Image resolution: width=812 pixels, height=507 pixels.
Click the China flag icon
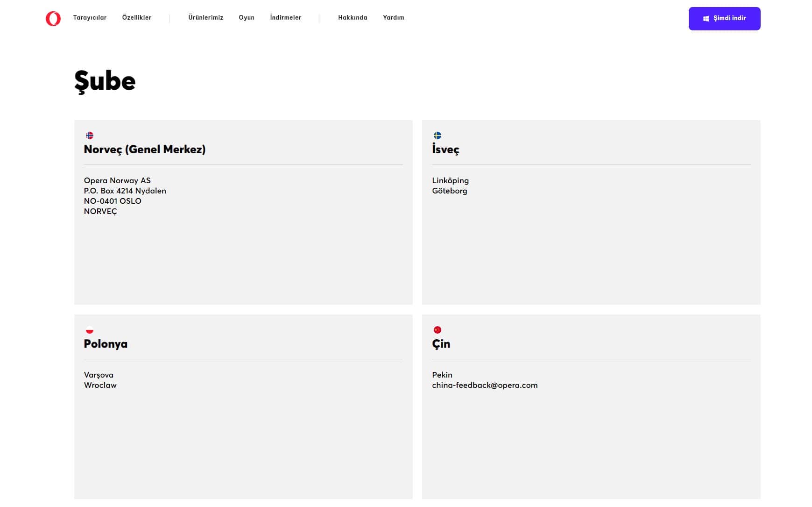(x=438, y=330)
